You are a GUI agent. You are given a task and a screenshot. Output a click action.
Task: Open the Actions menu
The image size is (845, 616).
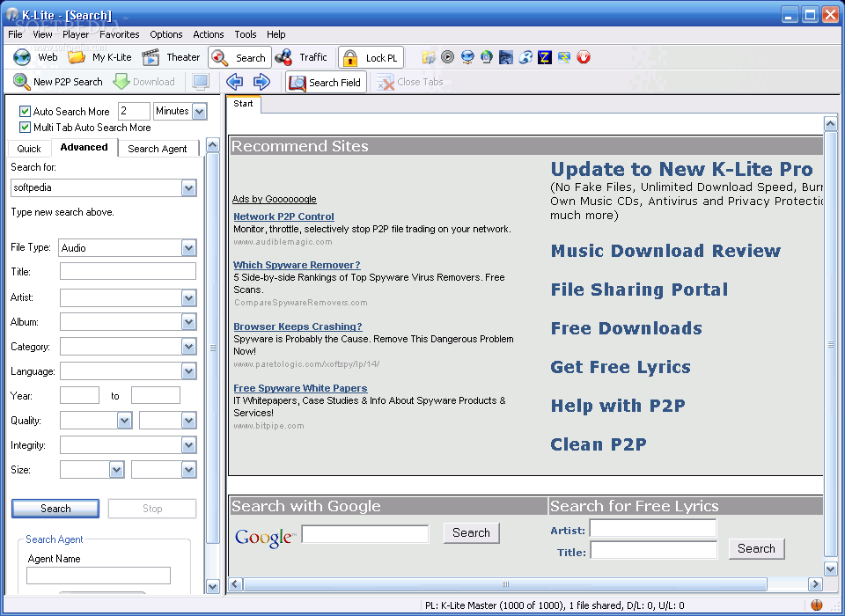209,34
